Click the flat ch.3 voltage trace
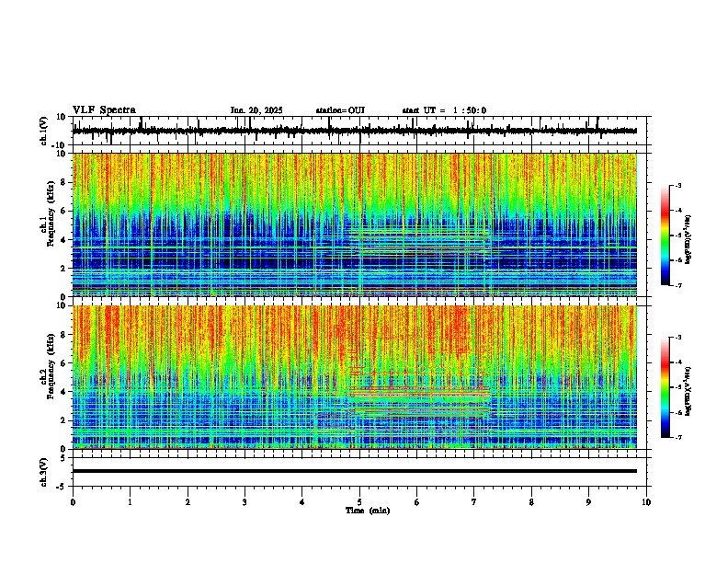This screenshot has height=563, width=728. click(x=355, y=471)
